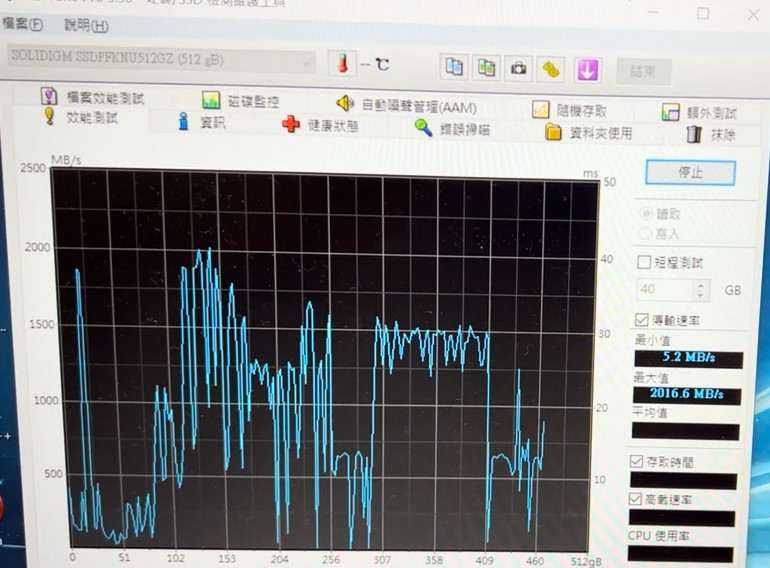Click the short stroke GB value field
Viewport: 770px width, 568px height.
pyautogui.click(x=666, y=289)
